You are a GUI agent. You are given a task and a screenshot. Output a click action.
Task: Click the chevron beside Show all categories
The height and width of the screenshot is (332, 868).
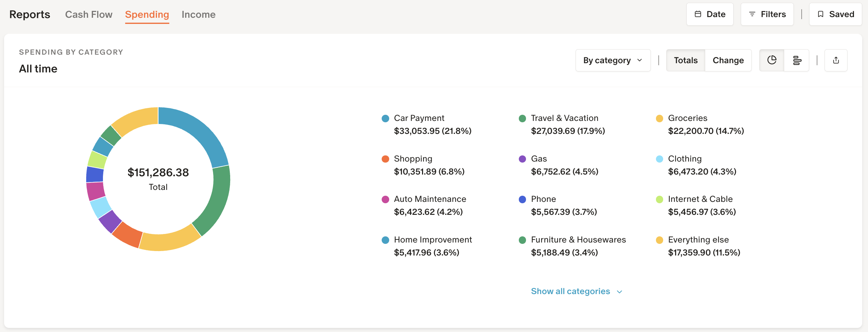619,292
